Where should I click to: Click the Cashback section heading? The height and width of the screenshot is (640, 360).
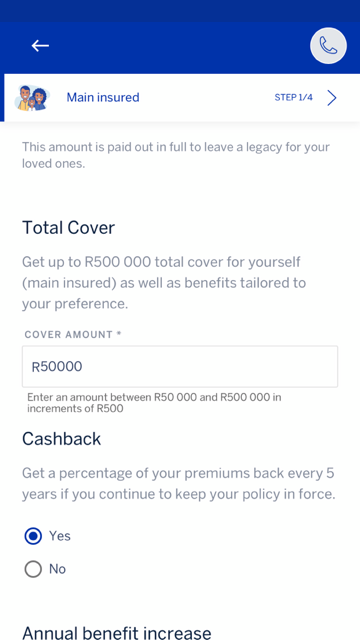tap(62, 439)
